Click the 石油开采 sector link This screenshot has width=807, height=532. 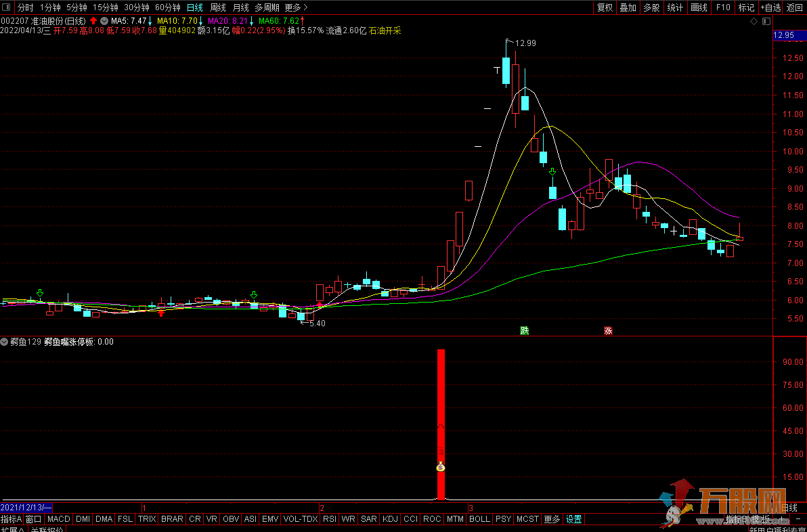pos(385,31)
